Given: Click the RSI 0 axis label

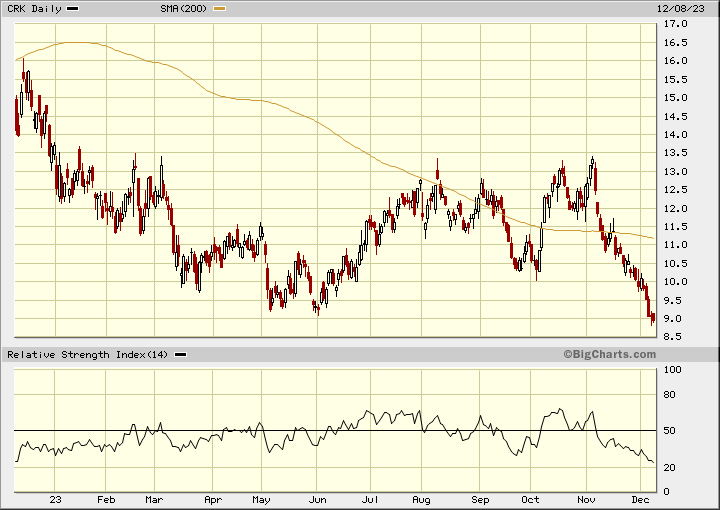Looking at the screenshot, I should (x=667, y=492).
